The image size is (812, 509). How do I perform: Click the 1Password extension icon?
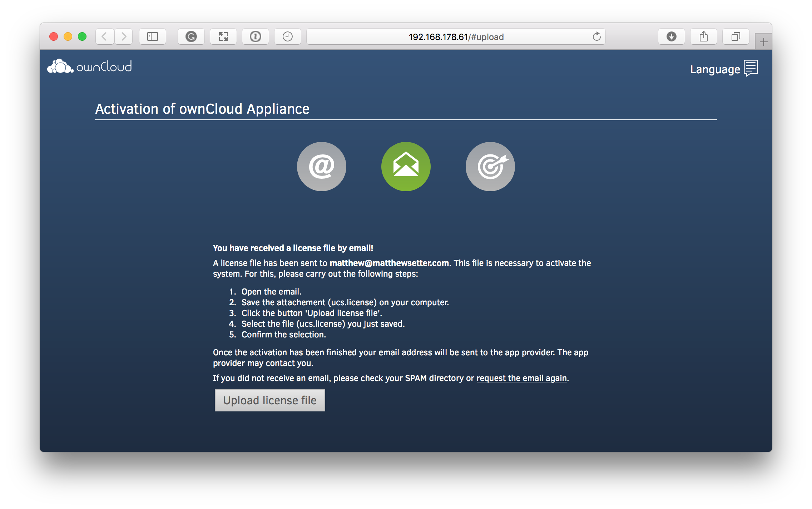(x=255, y=36)
